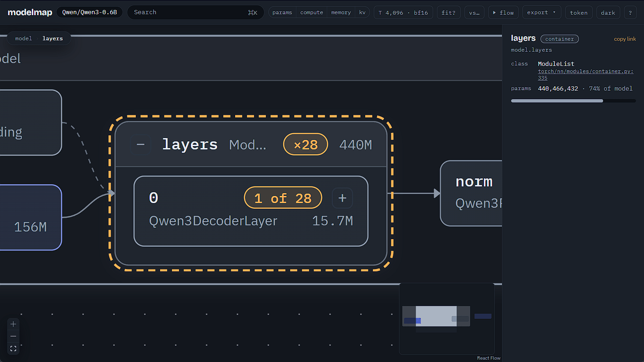Open torch/nn/modules/container.py source link
644x362 pixels.
tap(586, 74)
